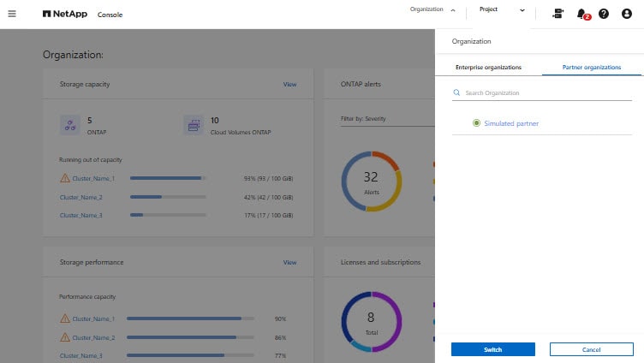Open the hamburger navigation menu
644x363 pixels.
(12, 14)
